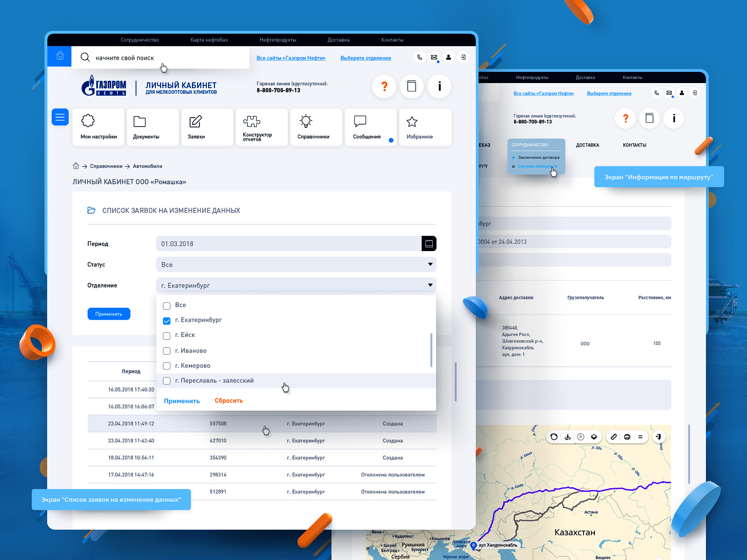
Task: Open question-mark help in route information window
Action: point(626,118)
